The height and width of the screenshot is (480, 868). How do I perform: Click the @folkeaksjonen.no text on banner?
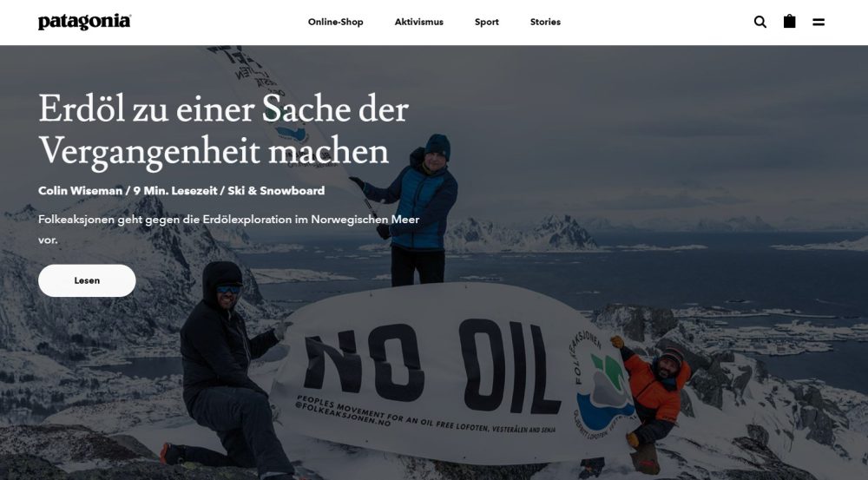pos(343,415)
